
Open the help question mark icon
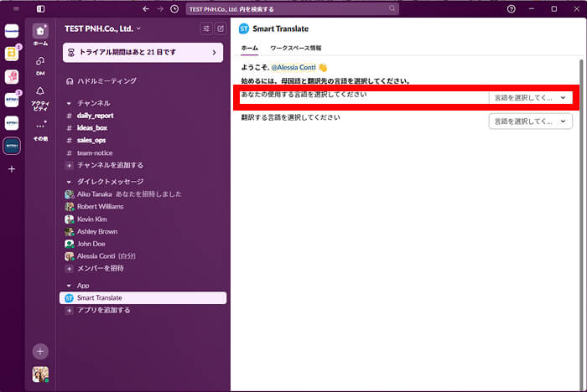[x=511, y=9]
